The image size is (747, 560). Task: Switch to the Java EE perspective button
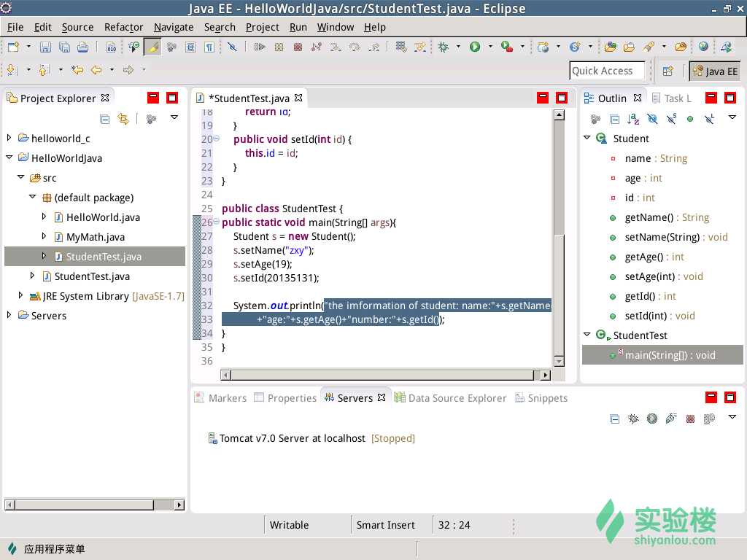(x=715, y=71)
